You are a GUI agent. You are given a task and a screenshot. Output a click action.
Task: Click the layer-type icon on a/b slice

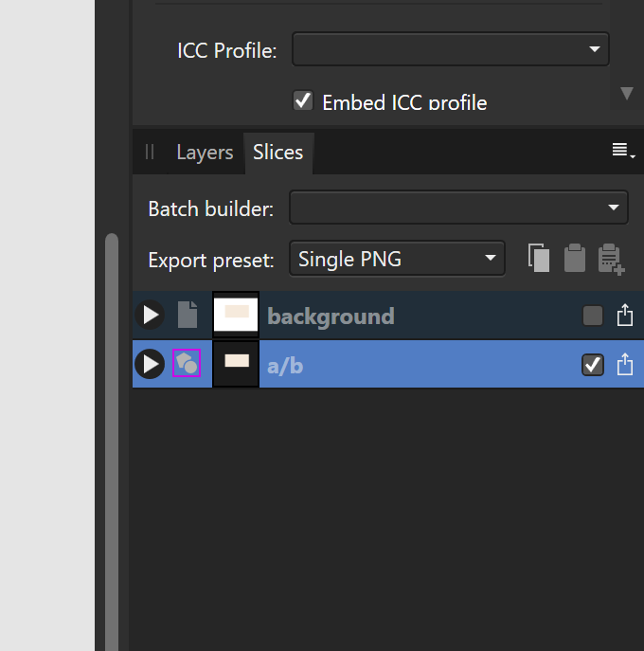click(x=187, y=363)
